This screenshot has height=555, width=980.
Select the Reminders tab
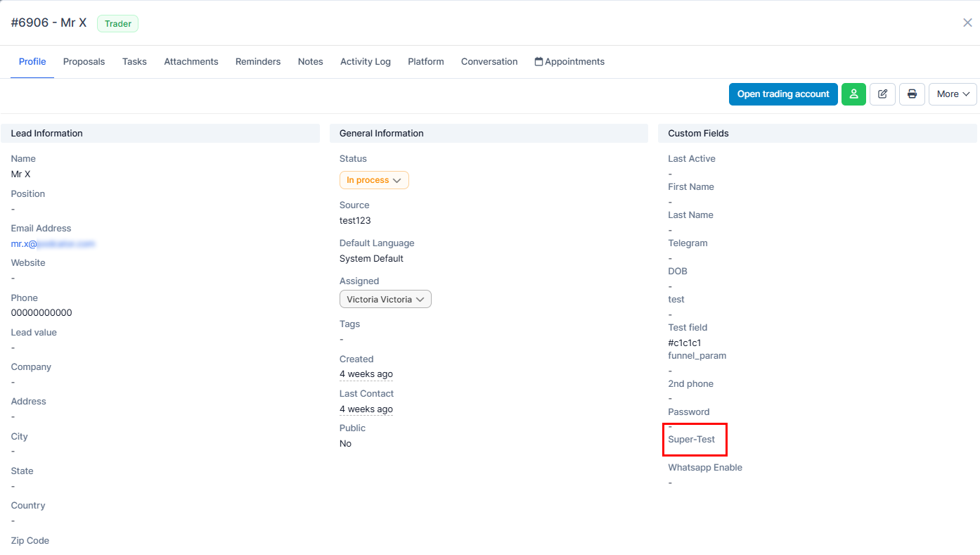[258, 62]
